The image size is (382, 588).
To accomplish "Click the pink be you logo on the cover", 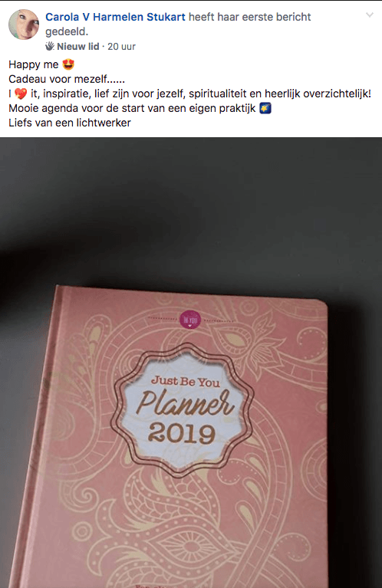I will click(190, 320).
